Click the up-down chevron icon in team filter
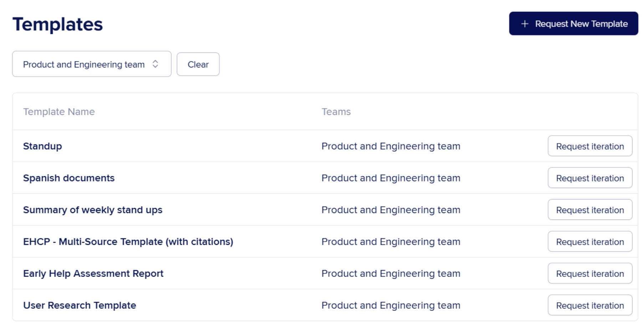Image resolution: width=644 pixels, height=324 pixels. (155, 64)
